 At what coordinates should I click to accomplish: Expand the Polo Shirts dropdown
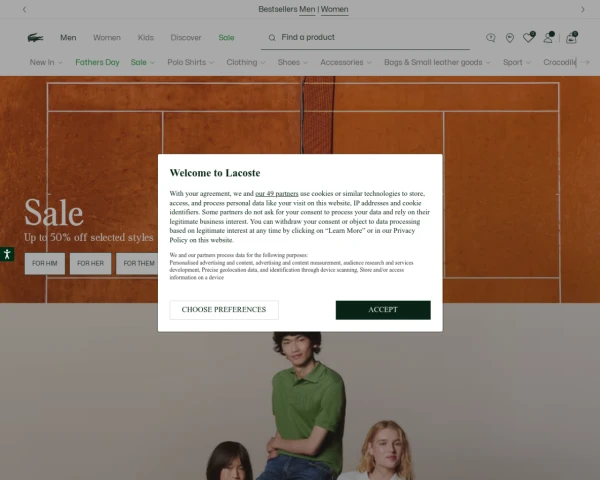click(191, 62)
